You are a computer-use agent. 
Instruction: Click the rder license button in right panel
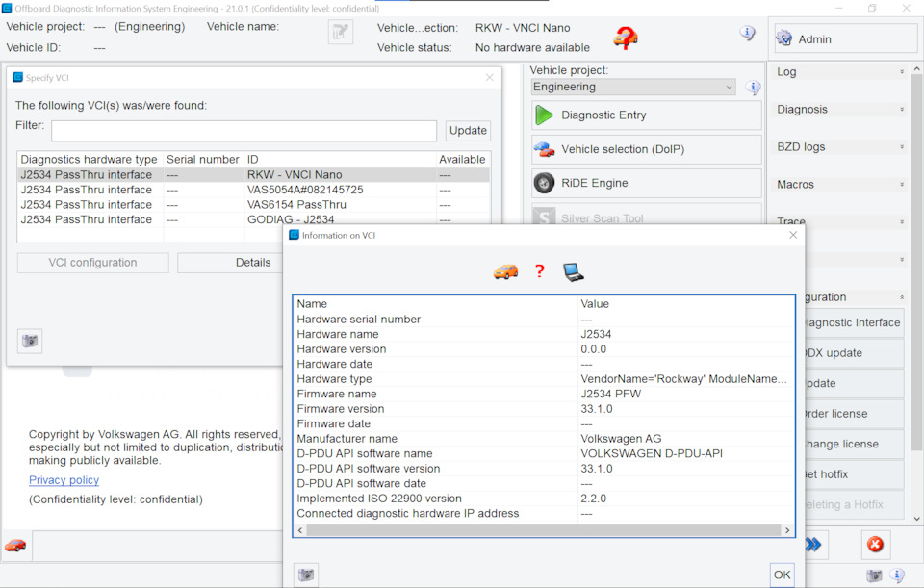tap(854, 414)
